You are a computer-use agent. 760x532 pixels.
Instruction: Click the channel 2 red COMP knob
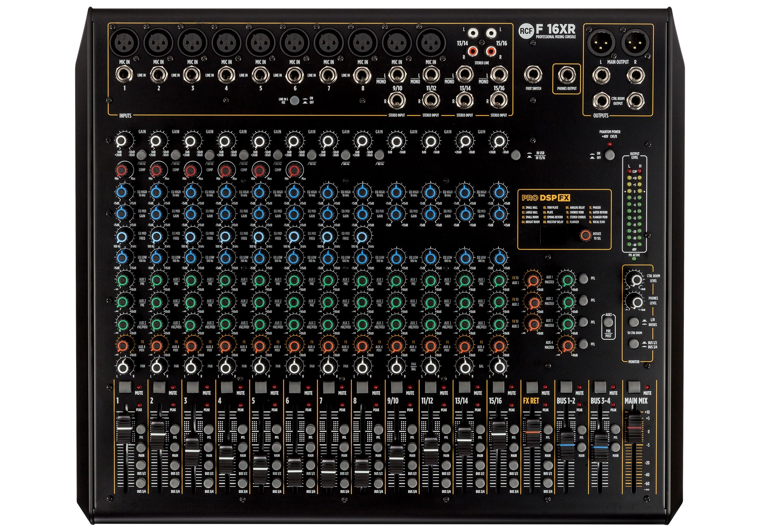(156, 170)
